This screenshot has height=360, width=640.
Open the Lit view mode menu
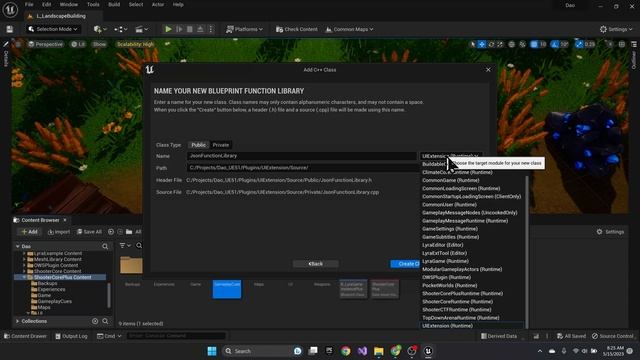coord(78,44)
